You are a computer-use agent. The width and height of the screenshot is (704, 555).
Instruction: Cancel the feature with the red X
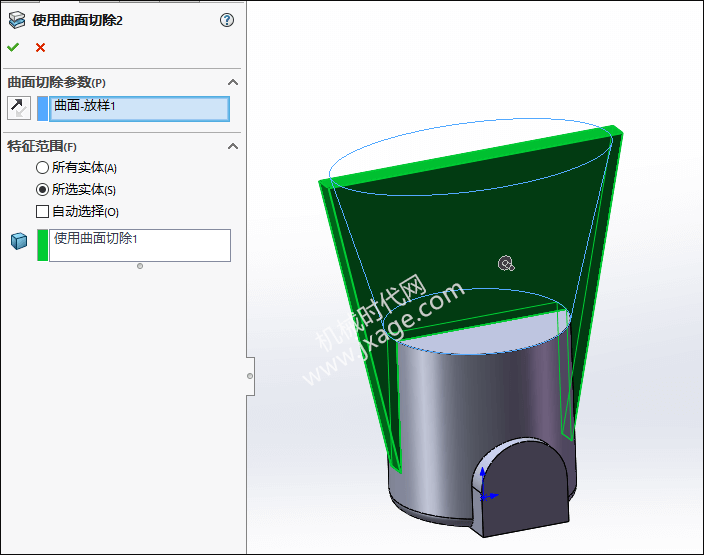click(x=40, y=47)
